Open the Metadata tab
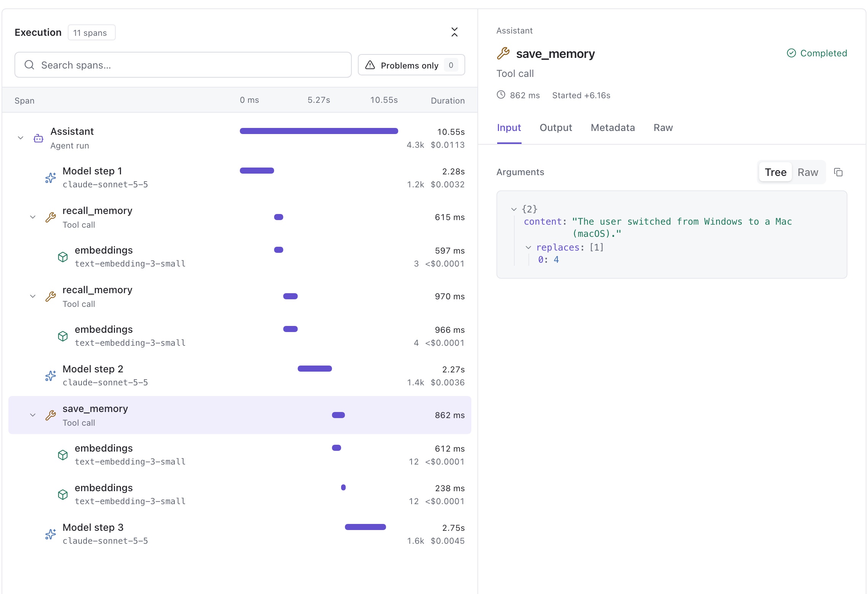Image resolution: width=868 pixels, height=594 pixels. pyautogui.click(x=613, y=128)
